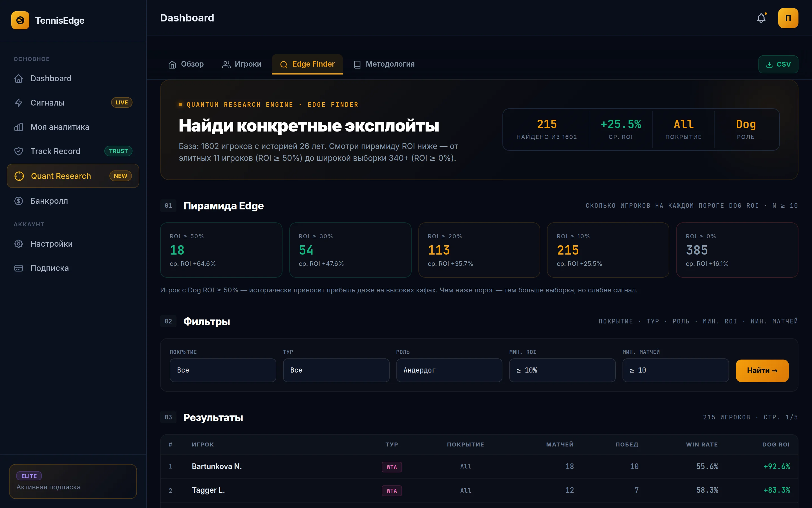Click player name Tagger L.
Viewport: 812px width, 508px height.
(208, 490)
